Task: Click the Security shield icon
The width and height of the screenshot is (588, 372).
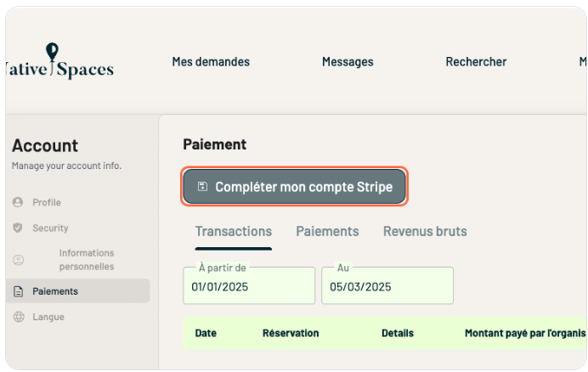Action: [x=18, y=228]
